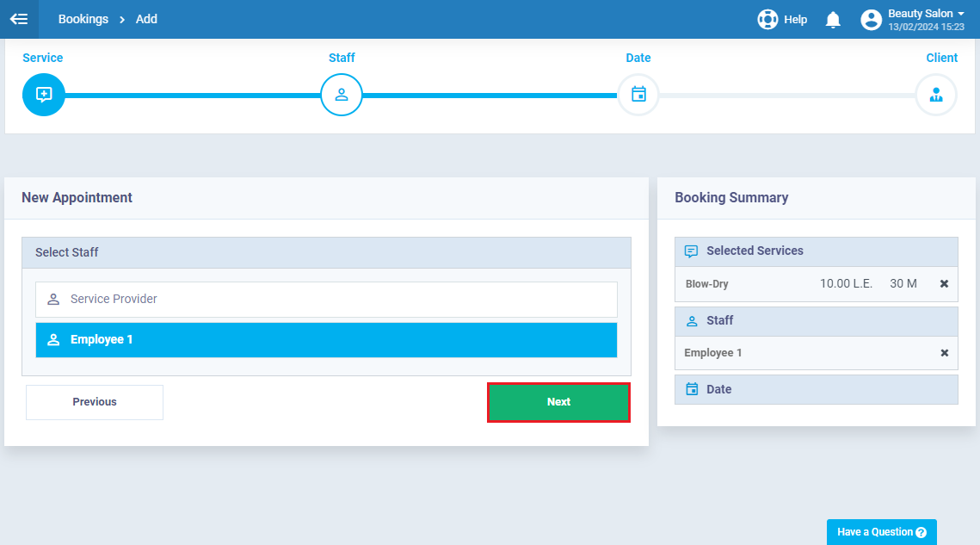Click the Add breadcrumb item
980x545 pixels.
point(146,19)
